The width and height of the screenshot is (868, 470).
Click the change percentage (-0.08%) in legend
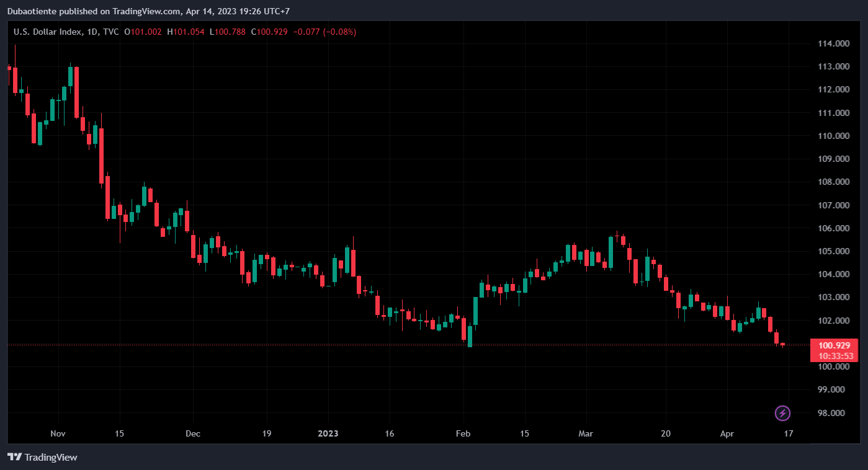339,32
